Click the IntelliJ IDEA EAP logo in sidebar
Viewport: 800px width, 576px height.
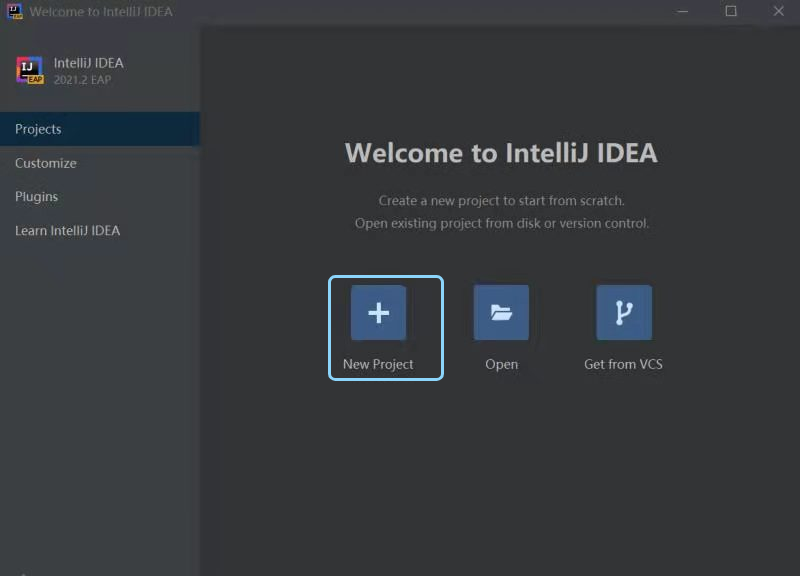click(30, 70)
